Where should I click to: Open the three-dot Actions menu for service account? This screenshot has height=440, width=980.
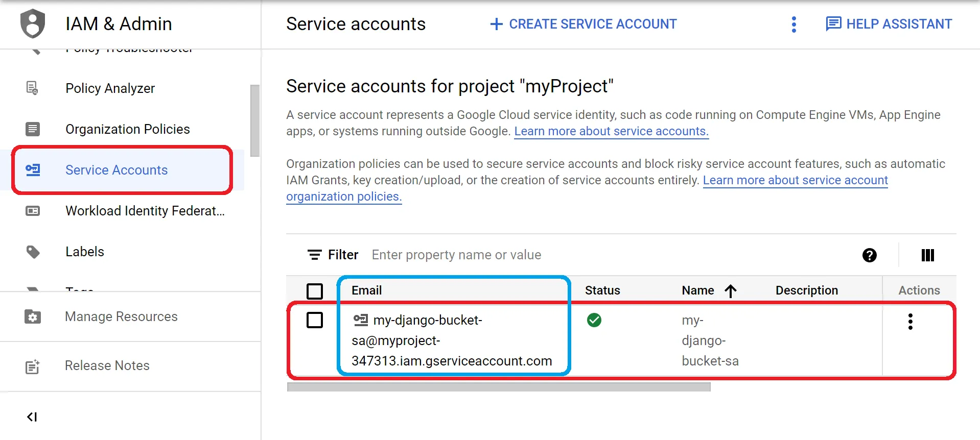point(910,322)
